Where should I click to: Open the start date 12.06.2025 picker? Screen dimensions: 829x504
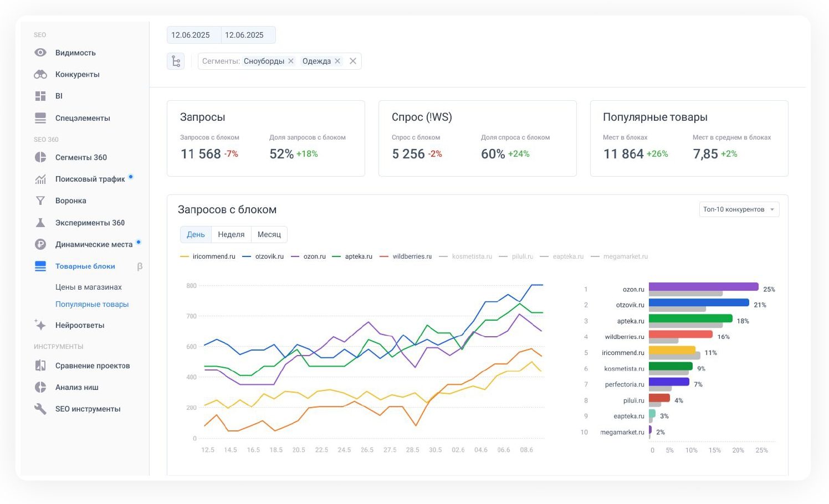click(191, 35)
